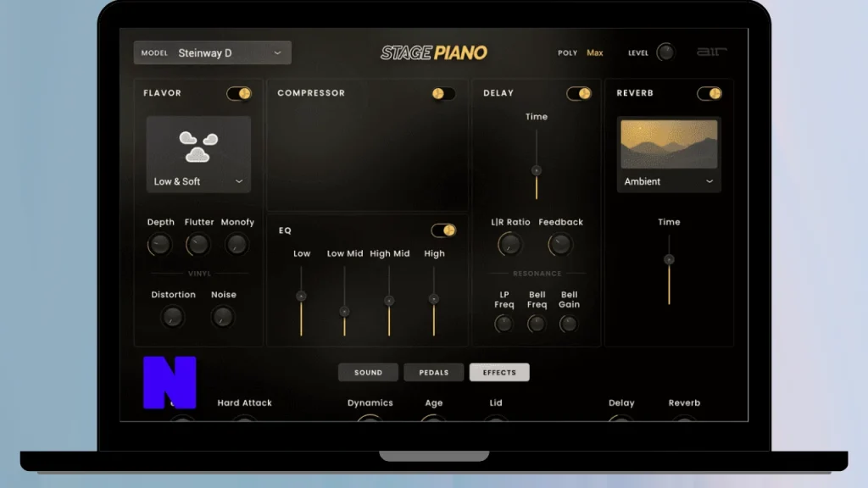Click the Bell Freq knob
The image size is (868, 488).
point(537,324)
